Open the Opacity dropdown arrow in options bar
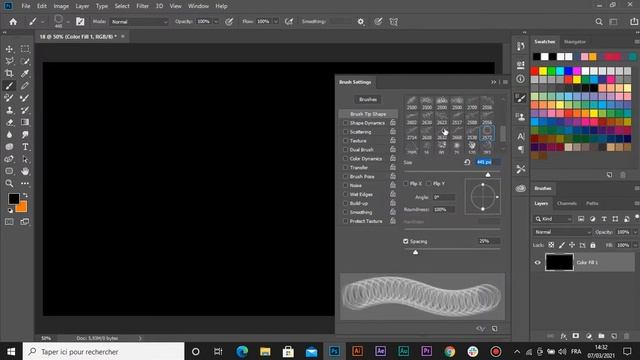The height and width of the screenshot is (360, 640). click(216, 22)
